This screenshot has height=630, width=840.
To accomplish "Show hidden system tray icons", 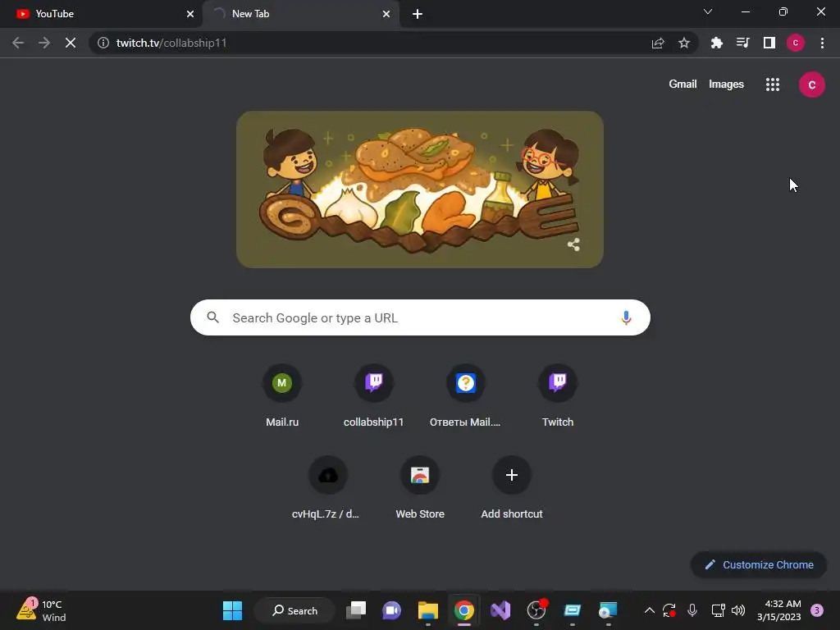I will coord(650,610).
